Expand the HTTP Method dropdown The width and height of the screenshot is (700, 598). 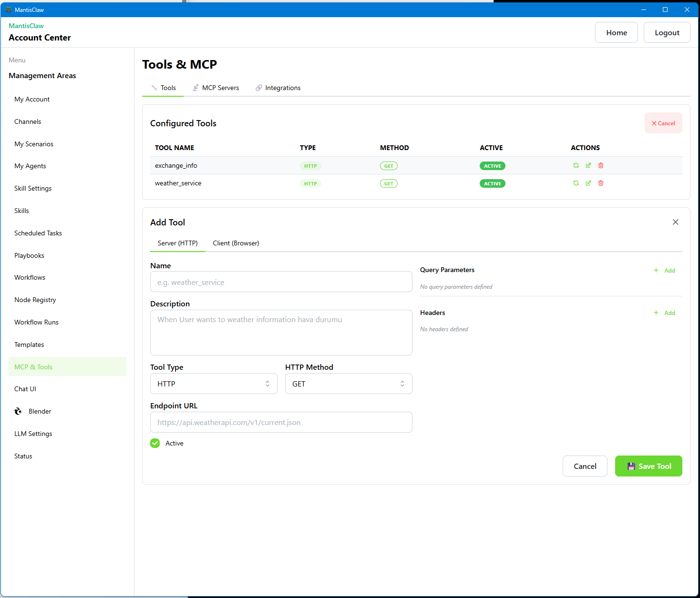click(348, 384)
